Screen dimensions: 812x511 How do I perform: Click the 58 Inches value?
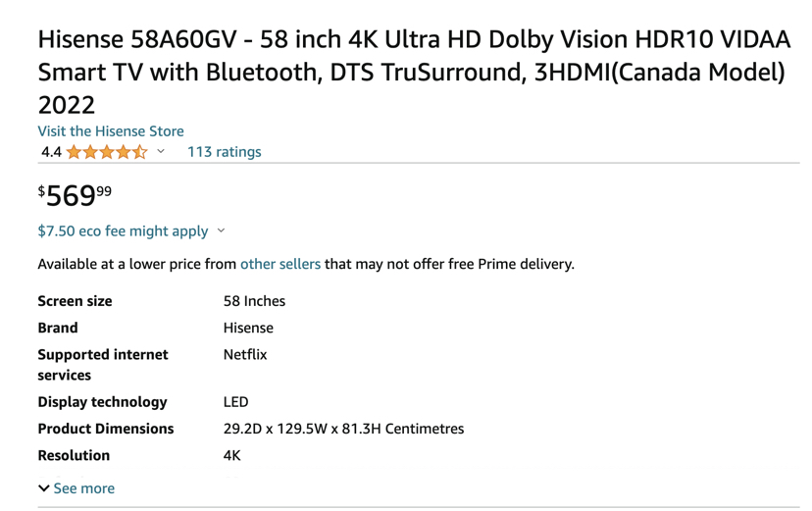coord(254,301)
